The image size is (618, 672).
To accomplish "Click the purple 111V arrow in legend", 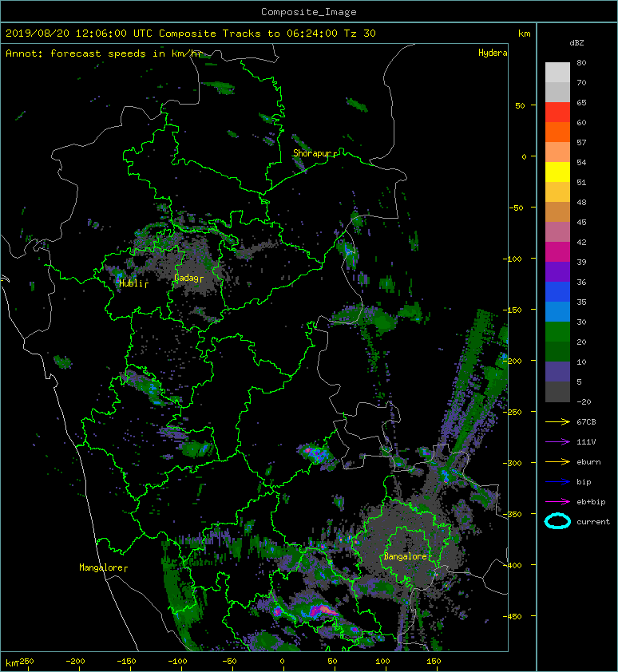I will click(x=557, y=442).
